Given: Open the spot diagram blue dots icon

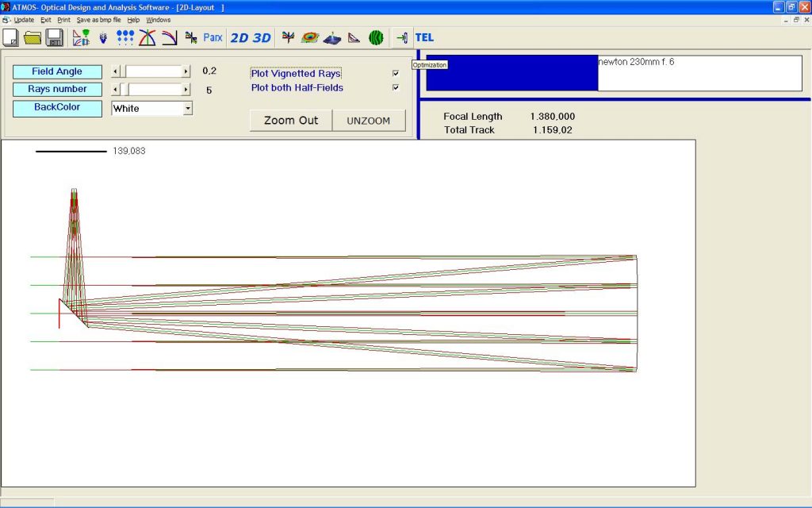Looking at the screenshot, I should point(125,37).
